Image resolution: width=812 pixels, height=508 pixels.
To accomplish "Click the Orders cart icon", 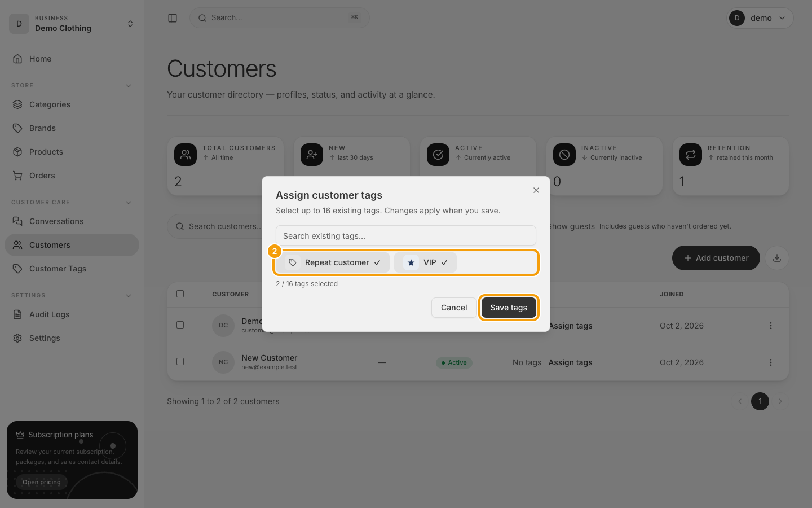I will point(17,176).
